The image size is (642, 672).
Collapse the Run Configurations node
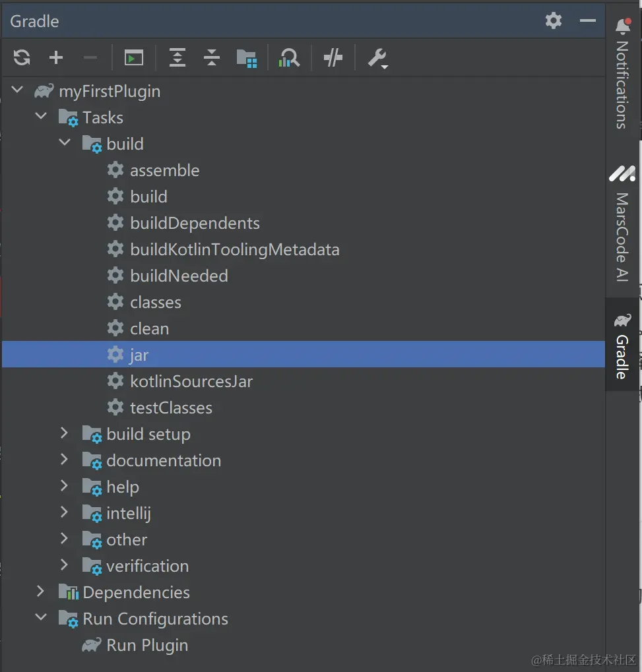[x=41, y=617]
